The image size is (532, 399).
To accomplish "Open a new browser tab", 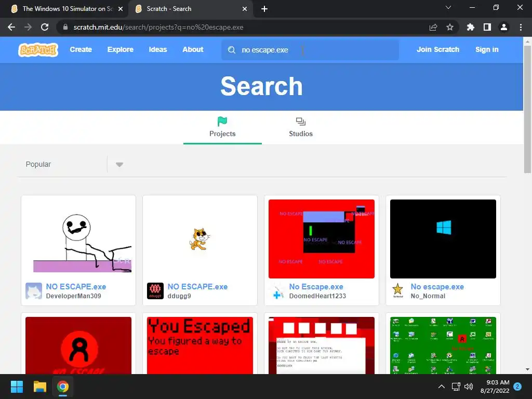I will (264, 9).
